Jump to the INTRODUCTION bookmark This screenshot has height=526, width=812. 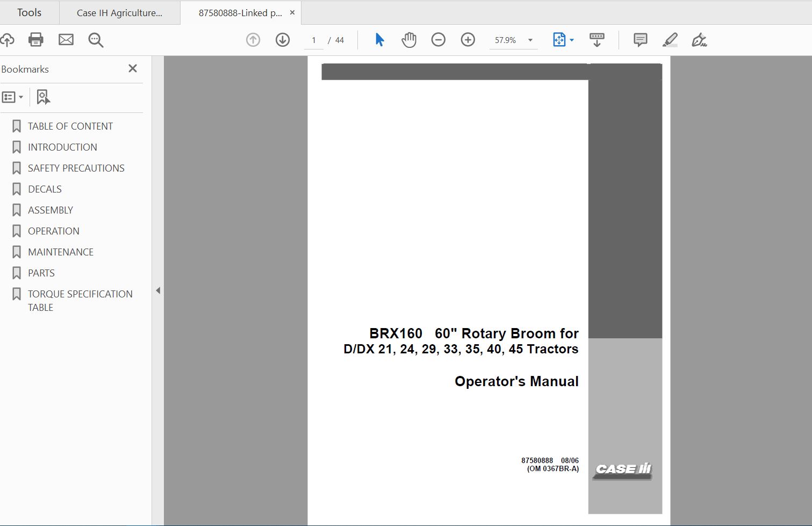(62, 147)
